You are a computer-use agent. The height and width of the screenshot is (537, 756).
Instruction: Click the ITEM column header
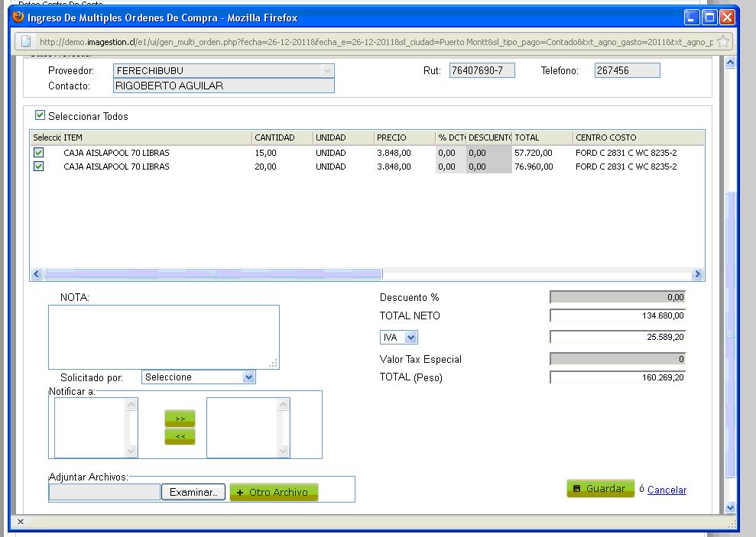(156, 137)
